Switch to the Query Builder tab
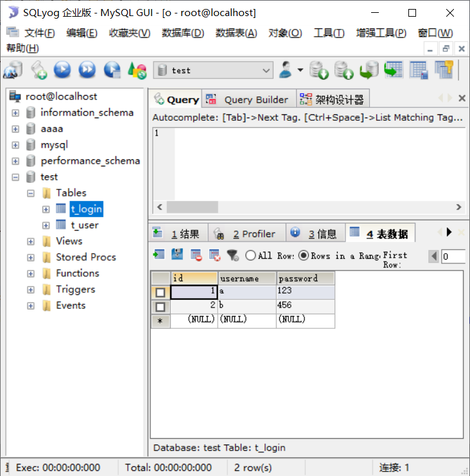Viewport: 470px width, 476px height. [248, 99]
